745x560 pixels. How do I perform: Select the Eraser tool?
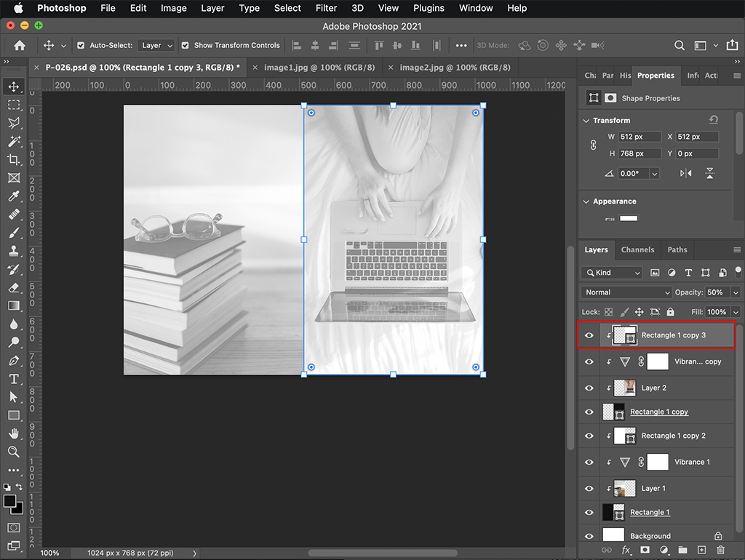(14, 287)
